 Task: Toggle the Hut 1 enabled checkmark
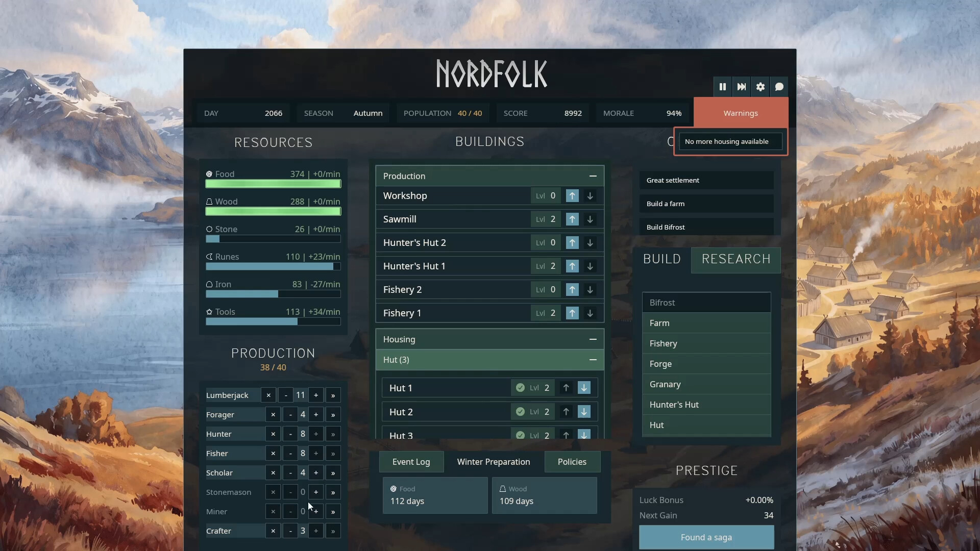click(520, 388)
